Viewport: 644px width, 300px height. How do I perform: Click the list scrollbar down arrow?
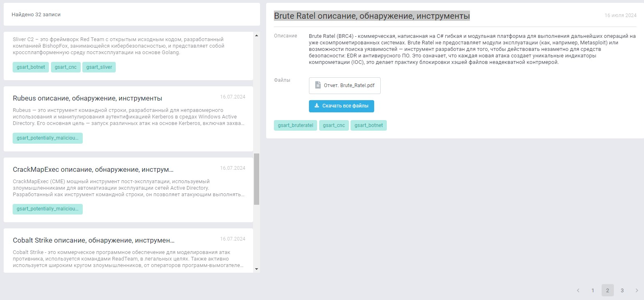256,269
